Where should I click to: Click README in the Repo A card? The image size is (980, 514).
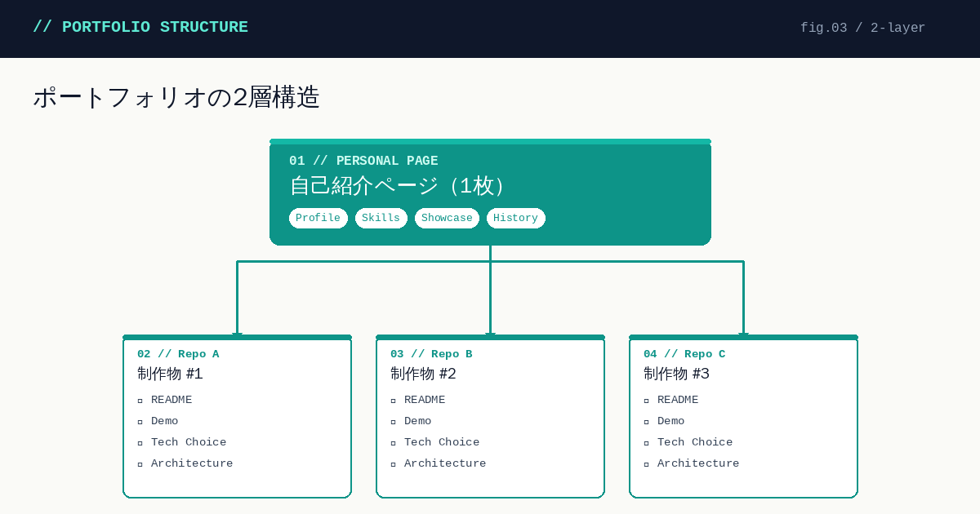171,400
